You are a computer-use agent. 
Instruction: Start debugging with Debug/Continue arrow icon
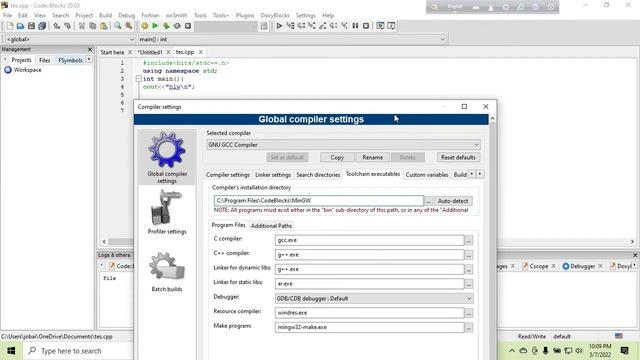pyautogui.click(x=279, y=26)
